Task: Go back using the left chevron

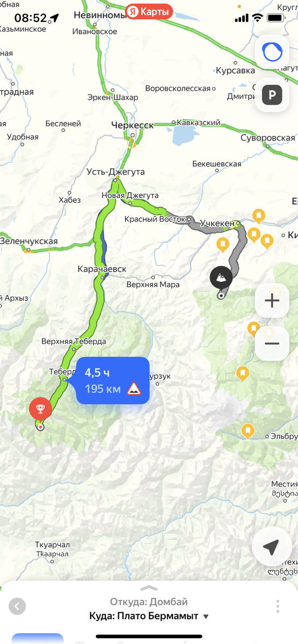Action: point(17,607)
